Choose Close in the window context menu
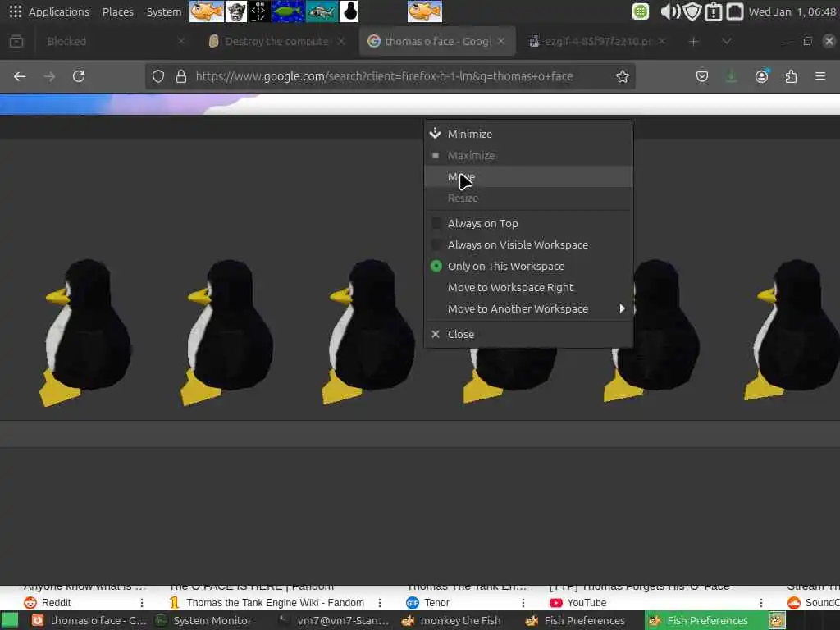This screenshot has width=840, height=630. click(x=528, y=335)
